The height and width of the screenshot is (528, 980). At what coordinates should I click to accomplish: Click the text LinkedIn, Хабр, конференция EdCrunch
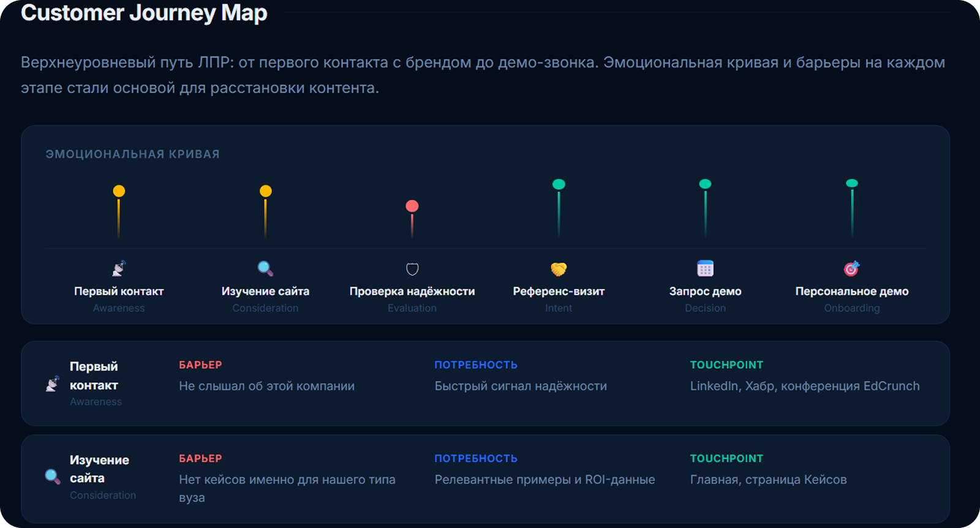[805, 386]
